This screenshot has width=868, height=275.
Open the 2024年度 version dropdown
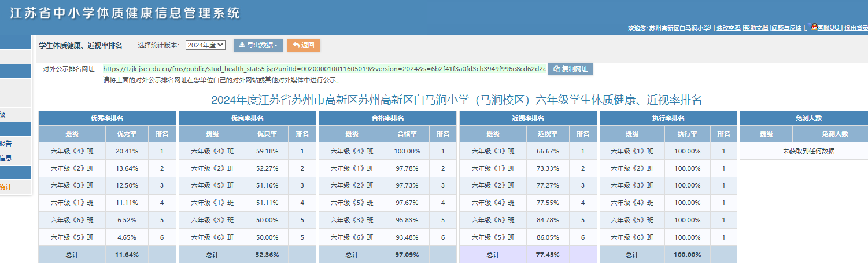(205, 45)
